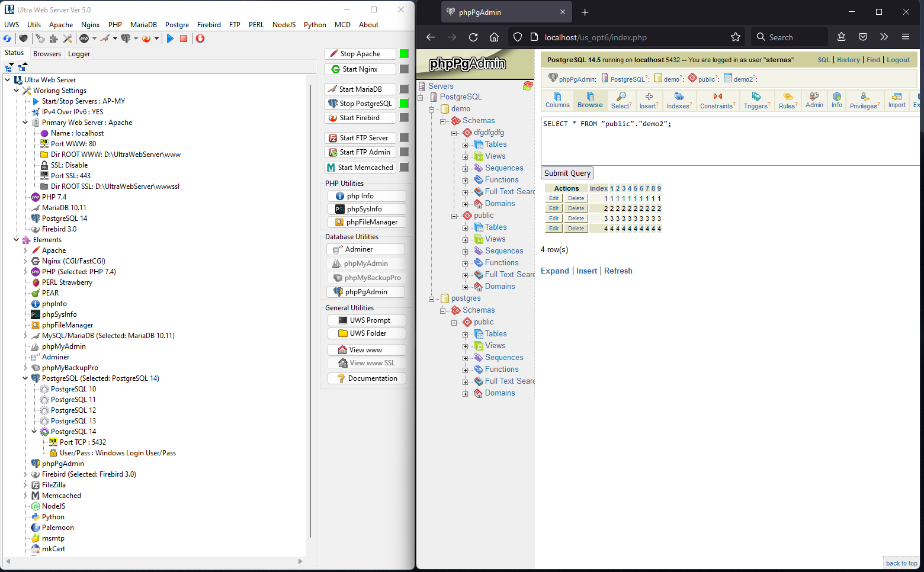The height and width of the screenshot is (572, 924).
Task: Click the red square stop-servers icon
Action: coord(184,38)
